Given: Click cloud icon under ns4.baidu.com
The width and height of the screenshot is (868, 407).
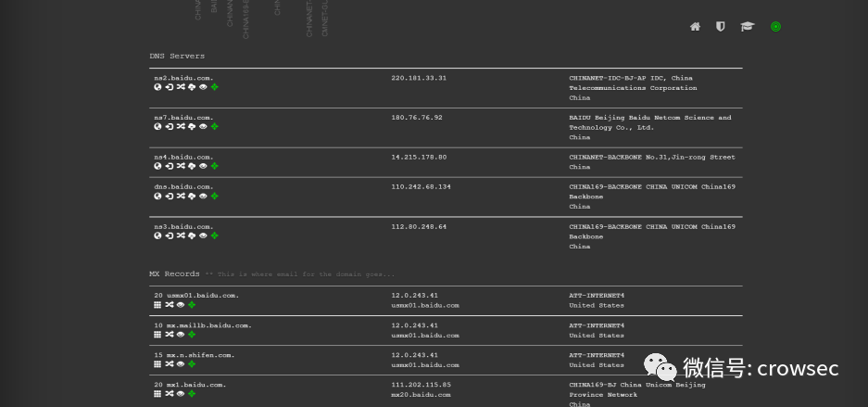Looking at the screenshot, I should 192,166.
